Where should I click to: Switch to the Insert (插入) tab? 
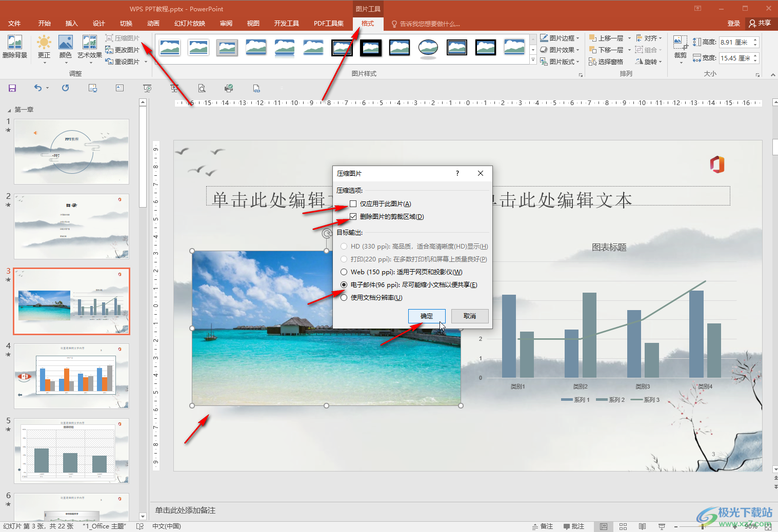(x=72, y=24)
